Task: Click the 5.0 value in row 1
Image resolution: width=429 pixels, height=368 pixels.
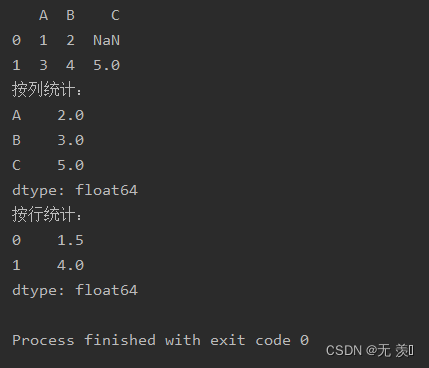Action: (x=106, y=65)
